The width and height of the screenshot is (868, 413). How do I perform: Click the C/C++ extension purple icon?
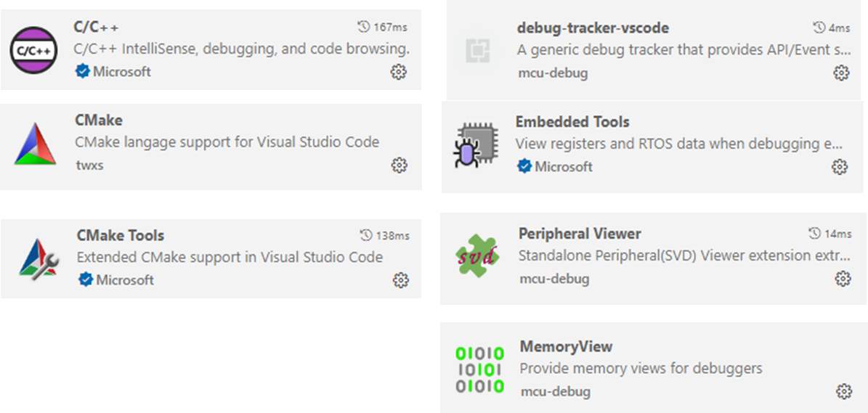coord(33,50)
